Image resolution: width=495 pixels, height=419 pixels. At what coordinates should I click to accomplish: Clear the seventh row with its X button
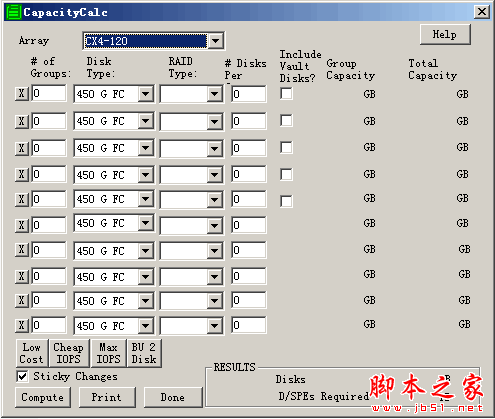click(x=22, y=250)
